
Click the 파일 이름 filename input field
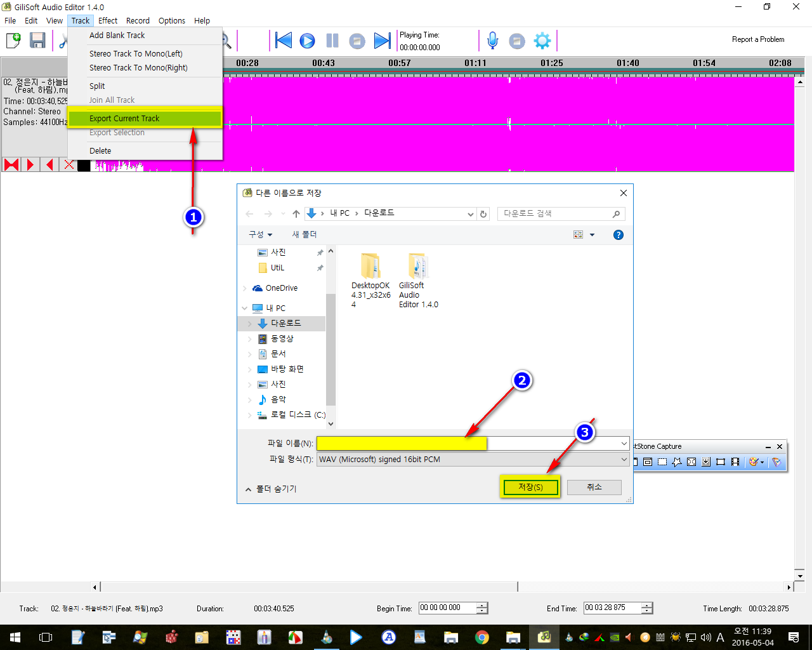[x=468, y=443]
